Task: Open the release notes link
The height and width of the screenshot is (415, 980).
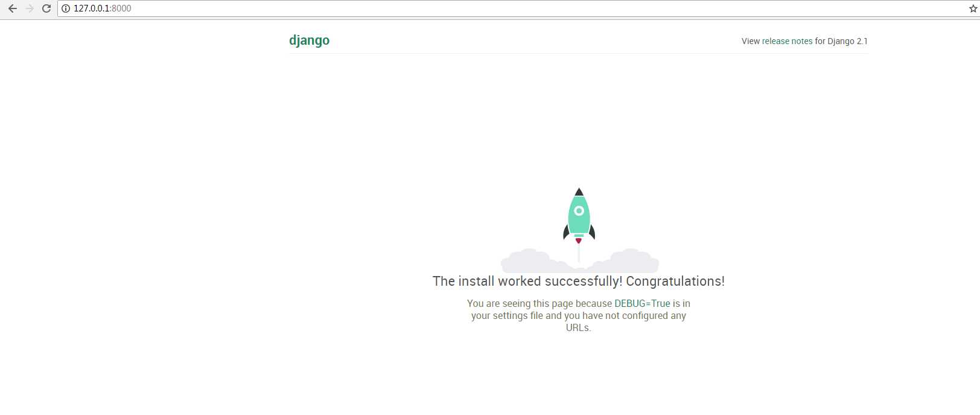Action: coord(787,41)
